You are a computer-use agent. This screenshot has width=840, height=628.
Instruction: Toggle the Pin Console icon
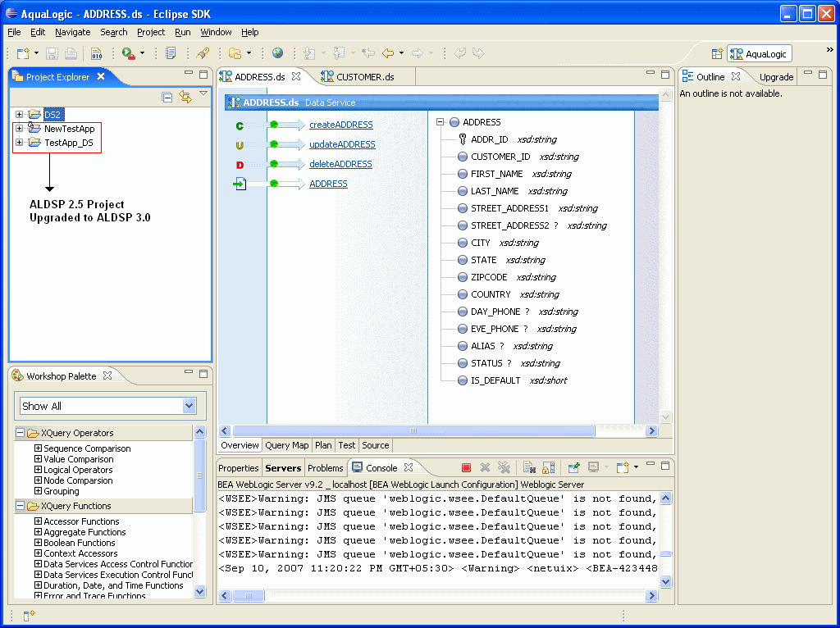click(x=573, y=468)
